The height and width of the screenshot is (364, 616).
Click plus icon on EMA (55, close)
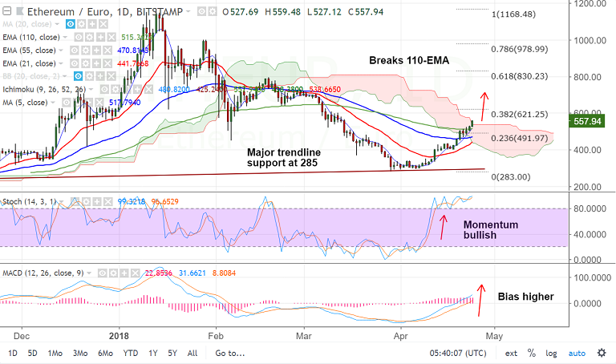click(96, 51)
